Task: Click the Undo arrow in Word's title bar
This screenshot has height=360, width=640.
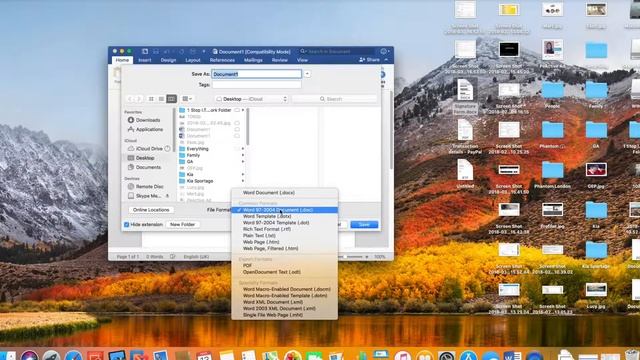Action: pyautogui.click(x=167, y=51)
